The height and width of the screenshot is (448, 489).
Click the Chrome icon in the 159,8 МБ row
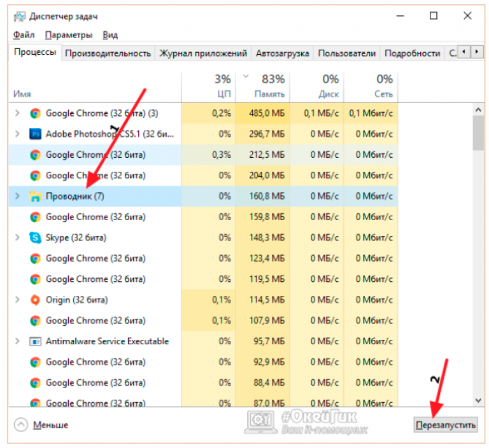(35, 217)
